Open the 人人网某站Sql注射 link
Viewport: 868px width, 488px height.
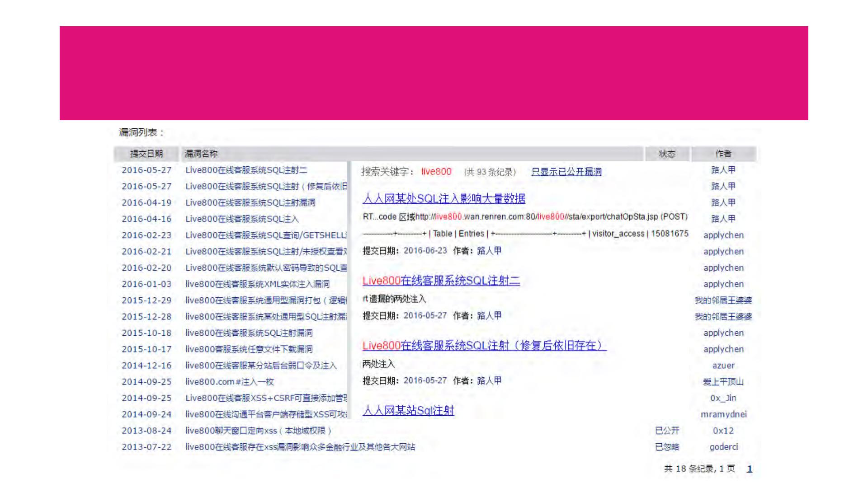click(x=408, y=411)
